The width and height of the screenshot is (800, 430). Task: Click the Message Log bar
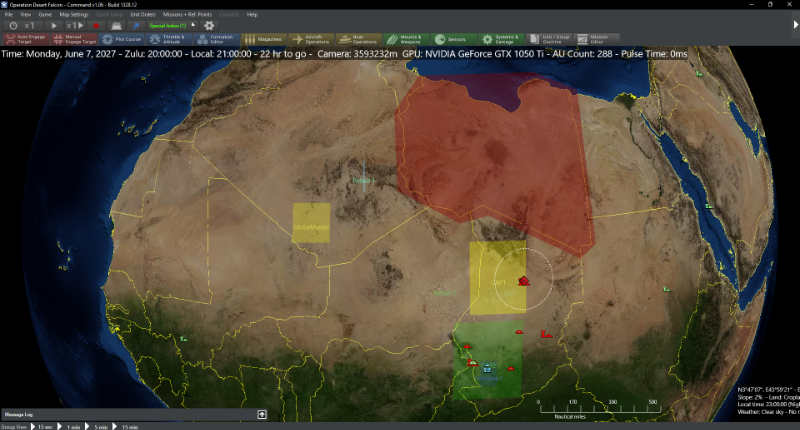pos(135,414)
